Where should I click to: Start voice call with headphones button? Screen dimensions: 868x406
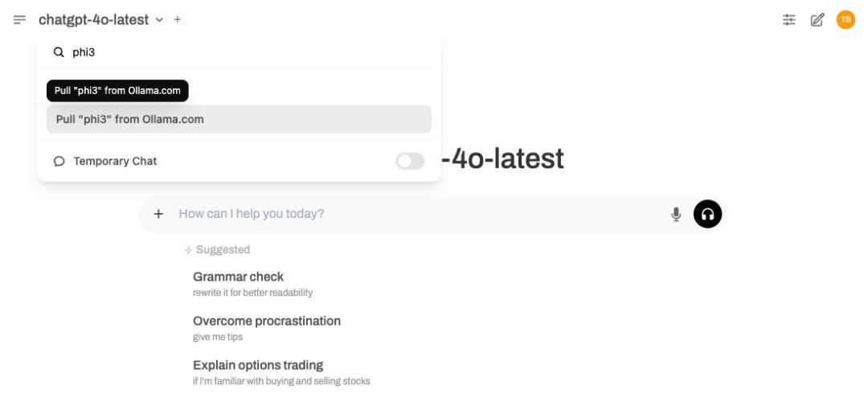click(707, 214)
